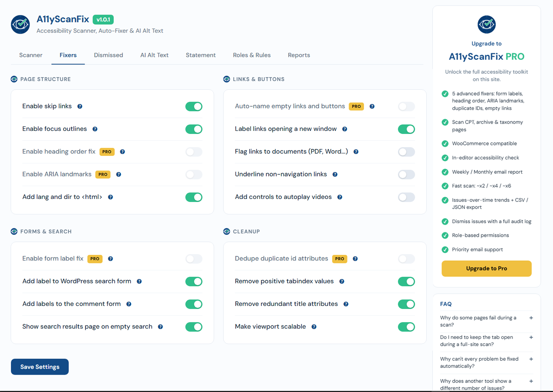Toggle off Add labels to the comment form
553x392 pixels.
pos(194,304)
